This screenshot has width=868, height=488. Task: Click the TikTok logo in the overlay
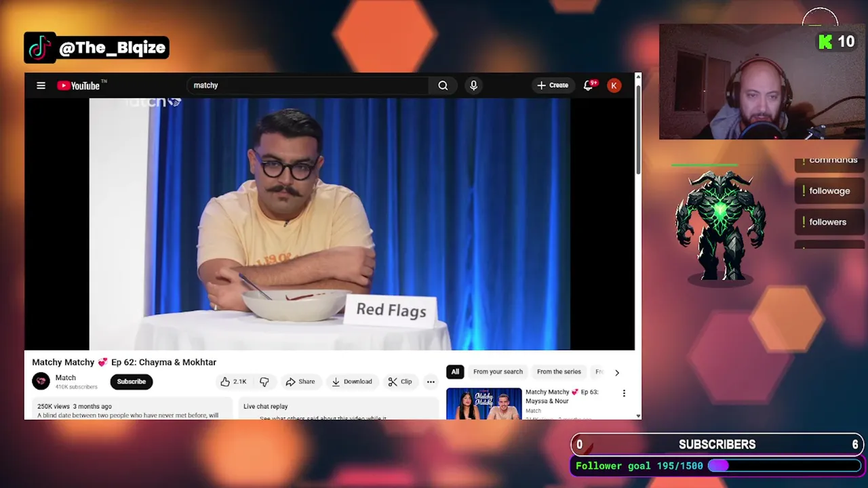40,48
